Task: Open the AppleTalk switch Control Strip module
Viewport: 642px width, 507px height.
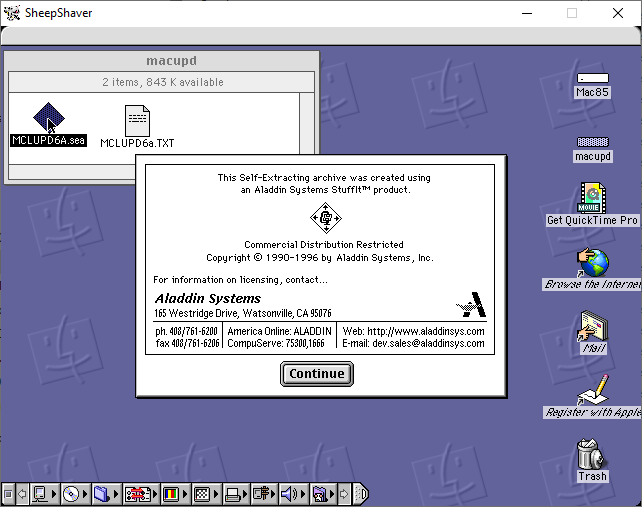Action: [45, 494]
